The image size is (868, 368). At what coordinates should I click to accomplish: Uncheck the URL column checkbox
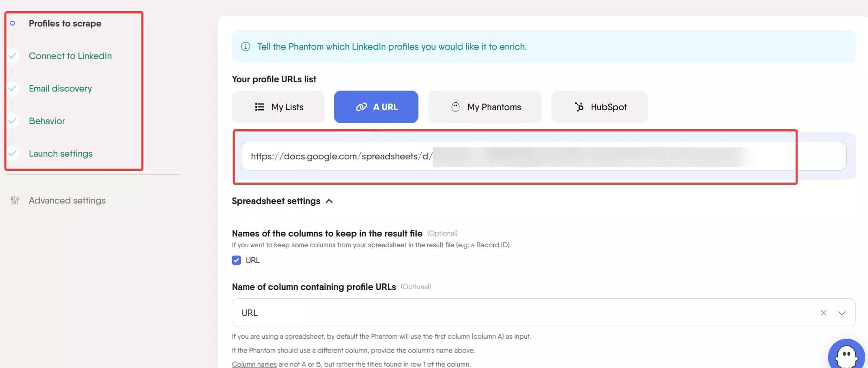pos(236,260)
